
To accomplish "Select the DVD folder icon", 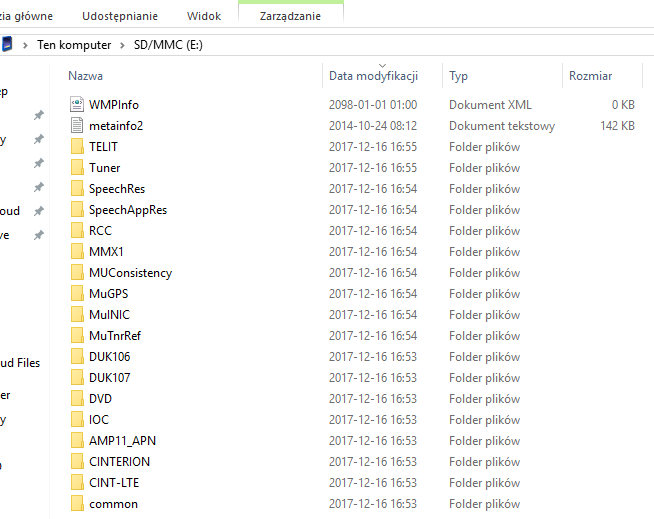I will [x=78, y=399].
